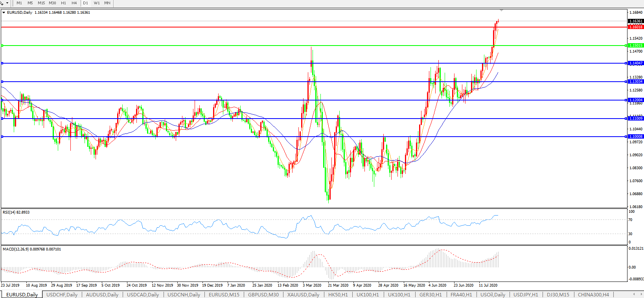The width and height of the screenshot is (644, 298).
Task: Open the XAUUSD,Daily chart tab
Action: pos(303,294)
